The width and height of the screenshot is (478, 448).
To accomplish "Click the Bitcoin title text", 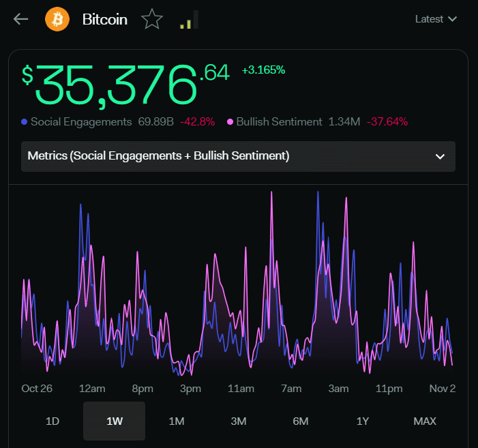I will [105, 20].
